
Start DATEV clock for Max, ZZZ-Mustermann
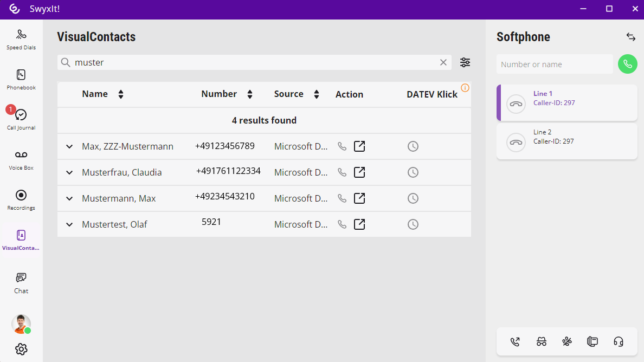(x=413, y=146)
